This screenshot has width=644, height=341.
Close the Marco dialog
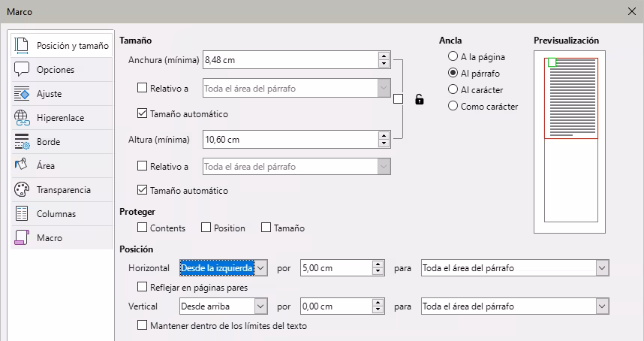click(630, 11)
